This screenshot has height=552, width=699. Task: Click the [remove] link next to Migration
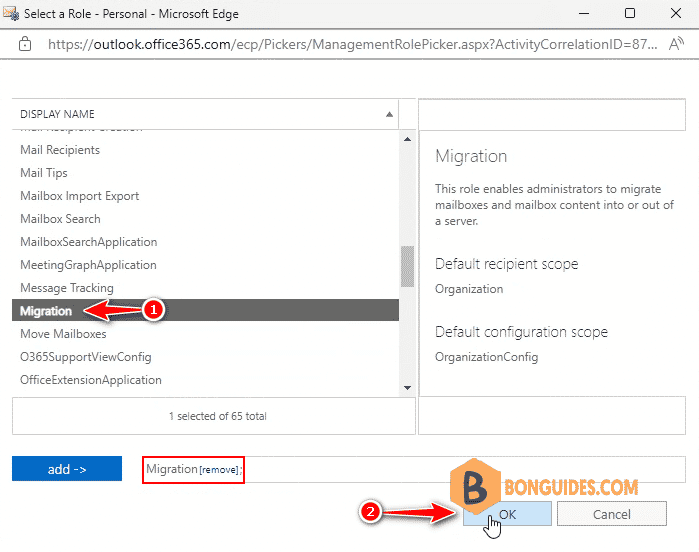218,470
